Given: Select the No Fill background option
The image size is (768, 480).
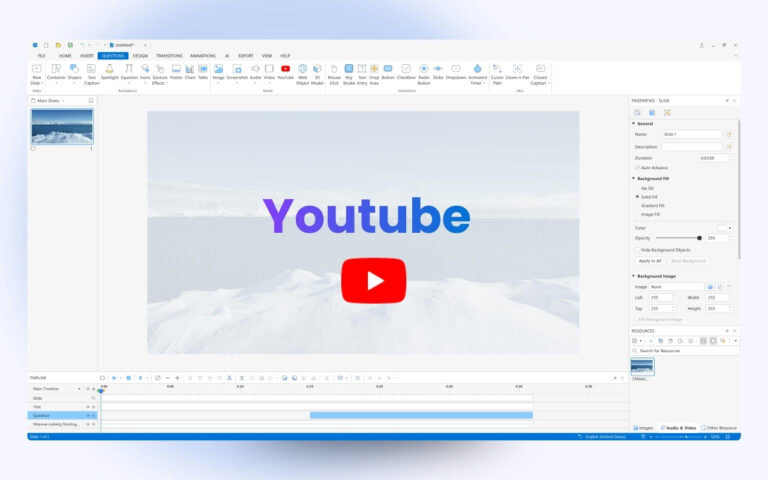Looking at the screenshot, I should tap(638, 188).
